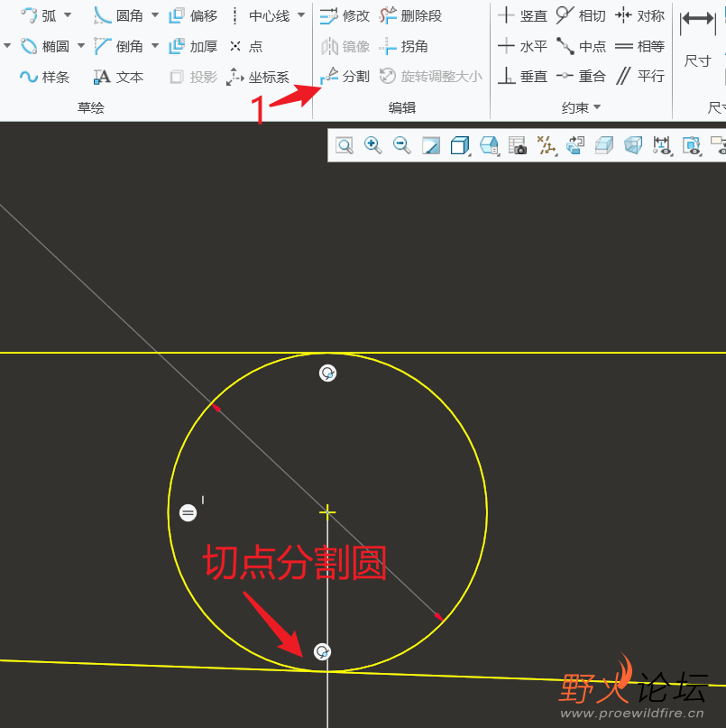Click the tangent constraint symbol at circle top
The width and height of the screenshot is (726, 728).
(x=327, y=373)
